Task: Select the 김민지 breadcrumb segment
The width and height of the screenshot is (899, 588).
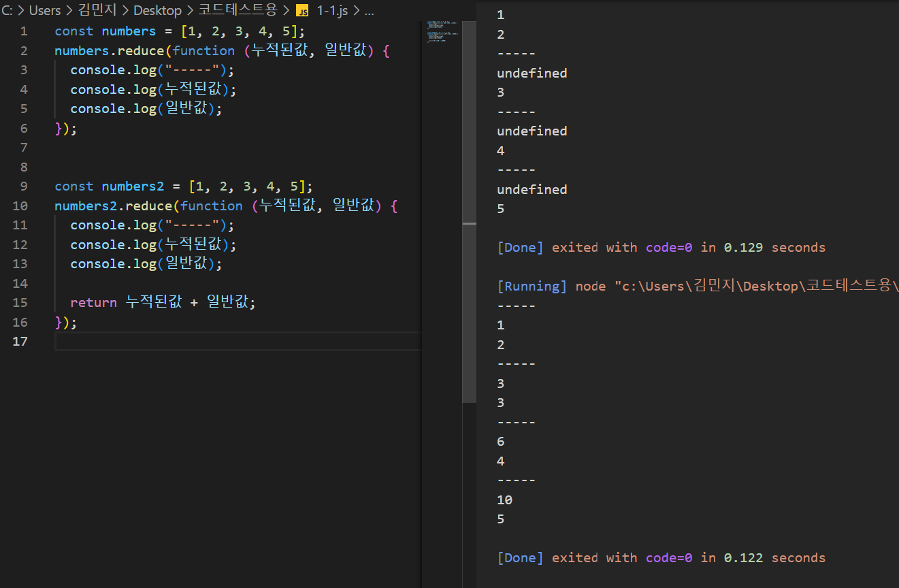Action: pos(97,11)
